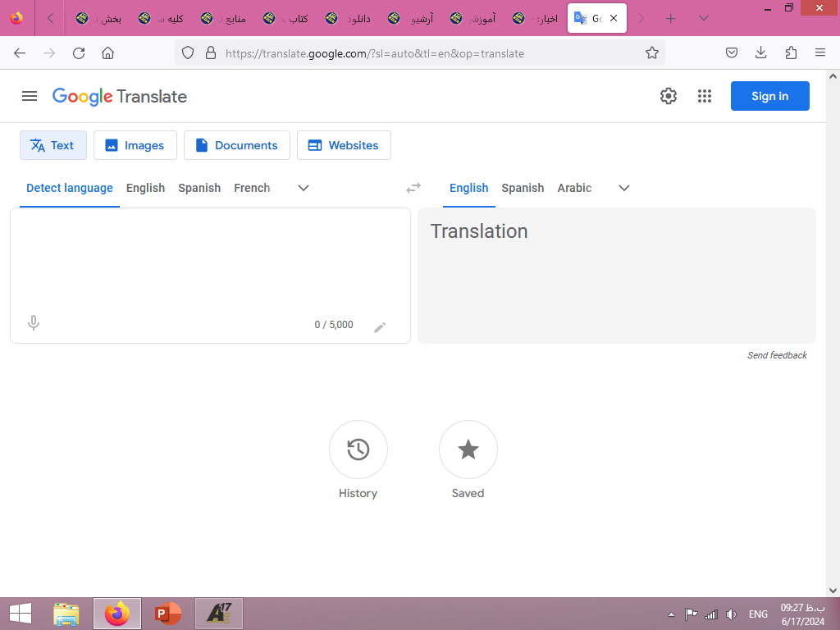Screen dimensions: 840x630
Task: Open taskbar clock and date
Action: [x=802, y=614]
